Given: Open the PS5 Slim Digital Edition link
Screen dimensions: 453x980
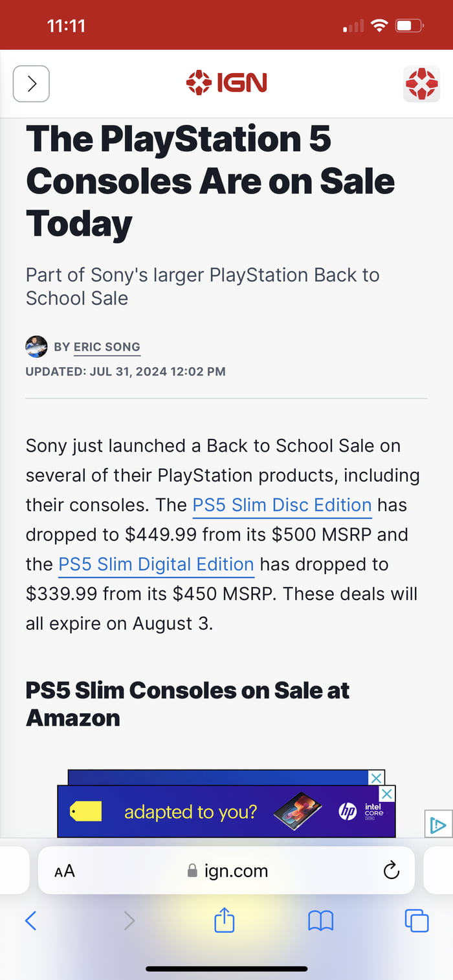Looking at the screenshot, I should pos(155,564).
